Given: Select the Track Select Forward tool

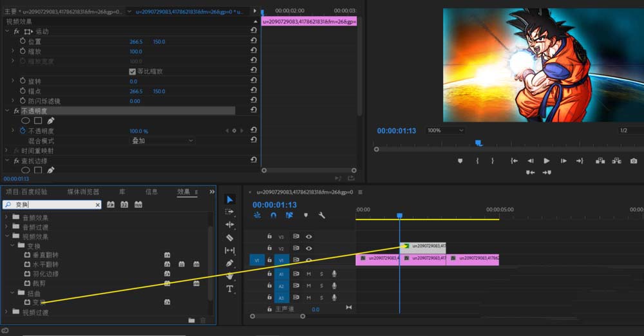Looking at the screenshot, I should pyautogui.click(x=230, y=212).
